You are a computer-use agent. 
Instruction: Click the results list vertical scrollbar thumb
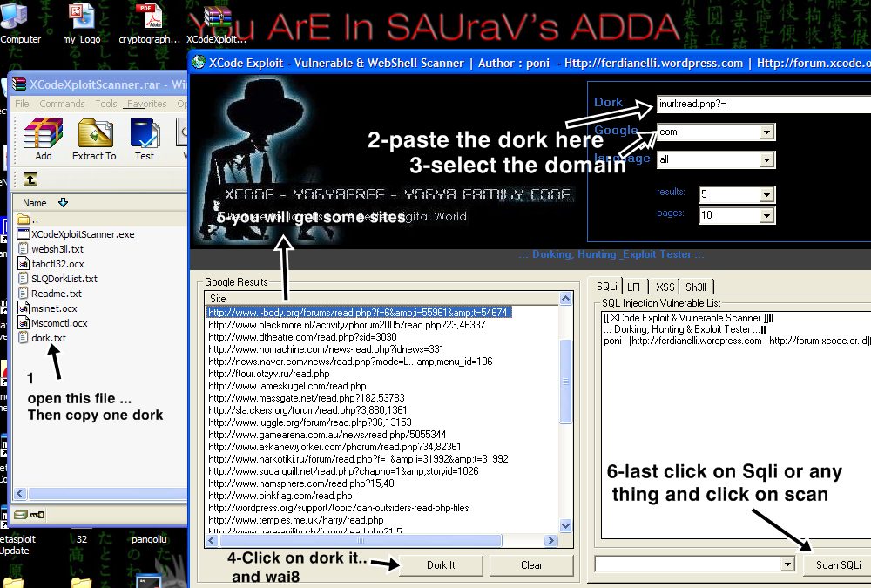(565, 382)
